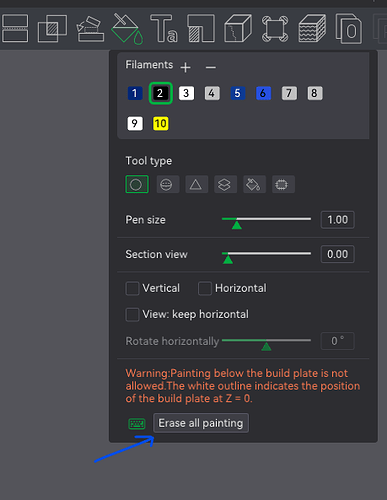The image size is (387, 500).
Task: Pick filament 1 dark blue swatch
Action: [x=135, y=93]
